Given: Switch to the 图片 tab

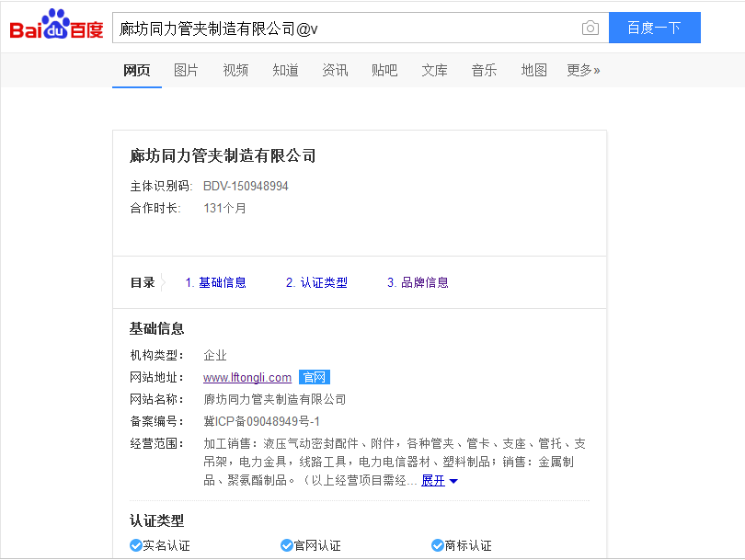Looking at the screenshot, I should (186, 70).
